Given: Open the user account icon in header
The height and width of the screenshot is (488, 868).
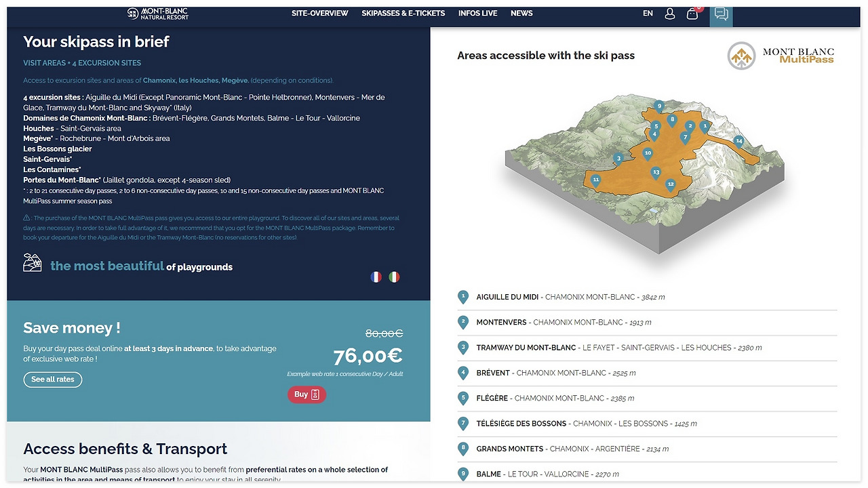Looking at the screenshot, I should click(x=670, y=14).
